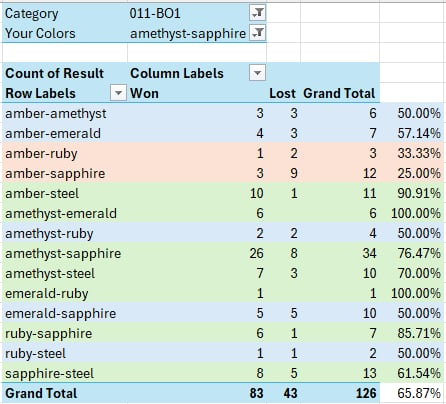This screenshot has width=446, height=404.
Task: Select the amber-sapphire row label
Action: click(65, 173)
